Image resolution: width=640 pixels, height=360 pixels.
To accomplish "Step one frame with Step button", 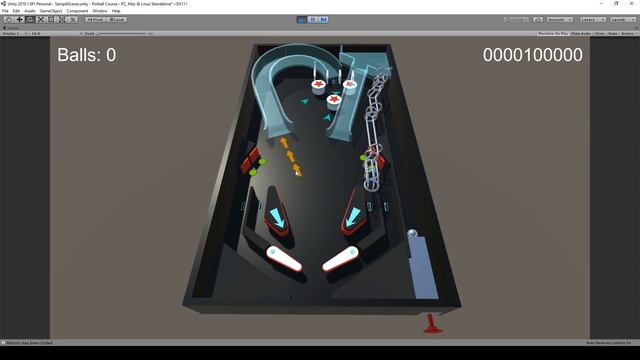I will click(x=323, y=20).
